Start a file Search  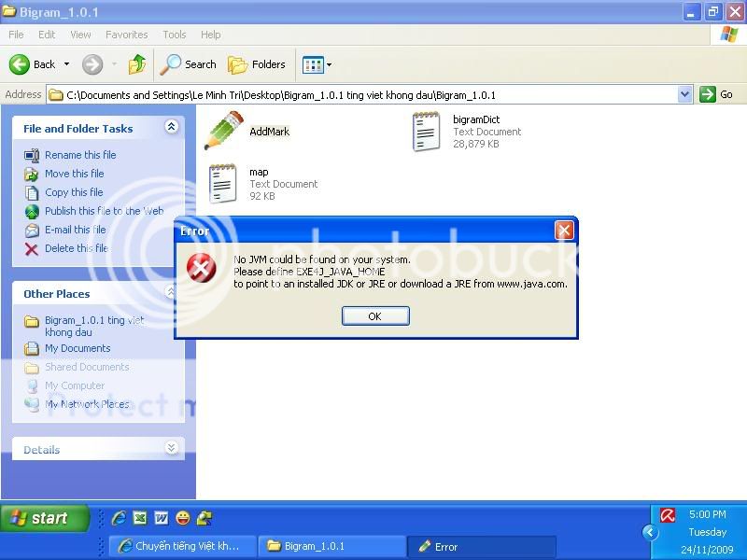click(x=190, y=64)
